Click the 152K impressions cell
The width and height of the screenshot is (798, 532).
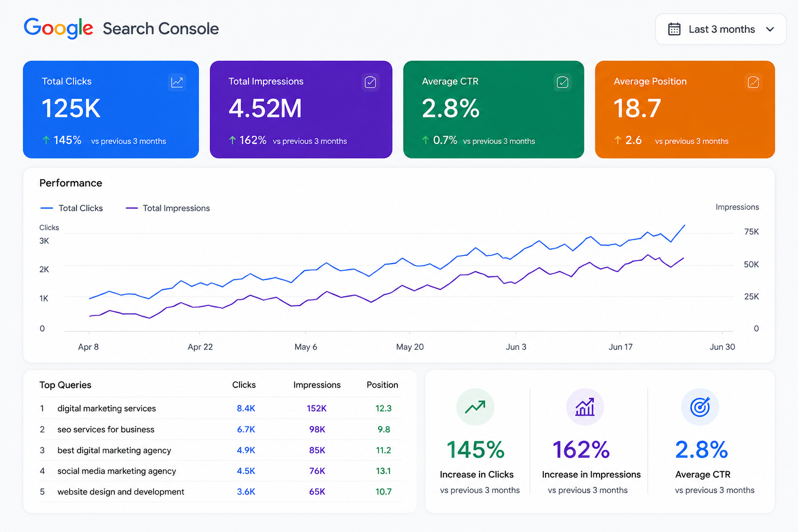(x=316, y=408)
